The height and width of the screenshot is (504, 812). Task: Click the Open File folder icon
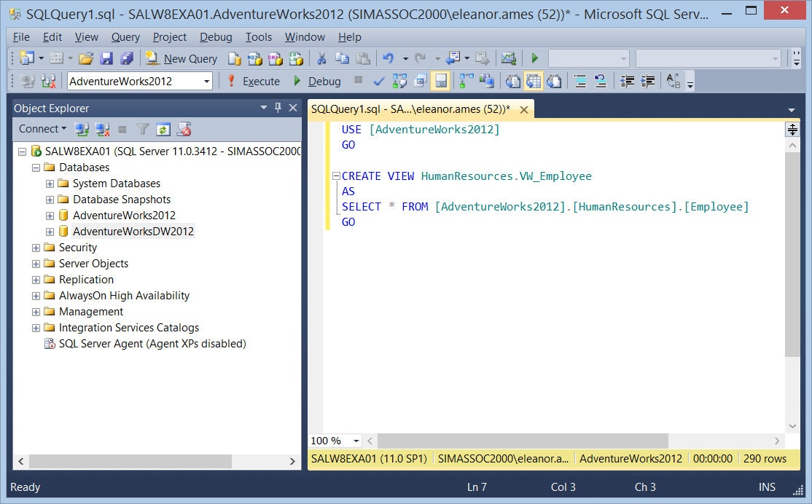pyautogui.click(x=85, y=58)
